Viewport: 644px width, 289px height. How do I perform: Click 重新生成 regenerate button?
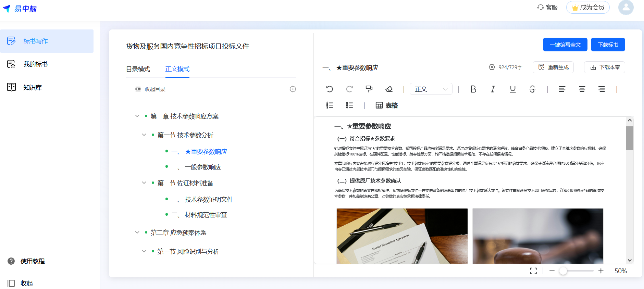pos(553,67)
